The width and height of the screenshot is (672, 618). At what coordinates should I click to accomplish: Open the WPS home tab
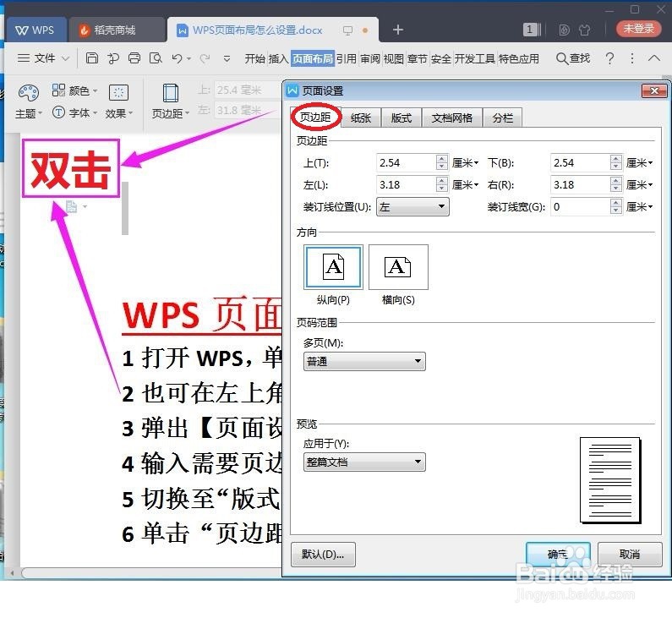[36, 30]
